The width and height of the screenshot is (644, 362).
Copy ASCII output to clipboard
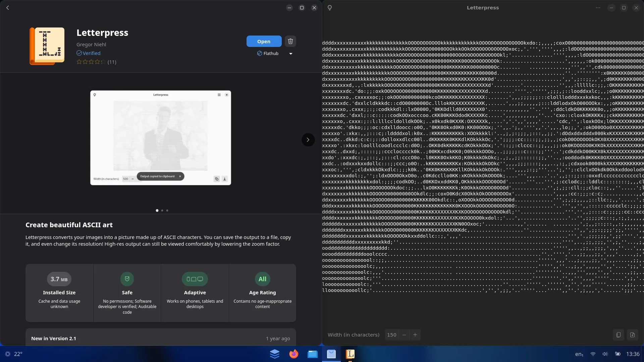(x=619, y=335)
